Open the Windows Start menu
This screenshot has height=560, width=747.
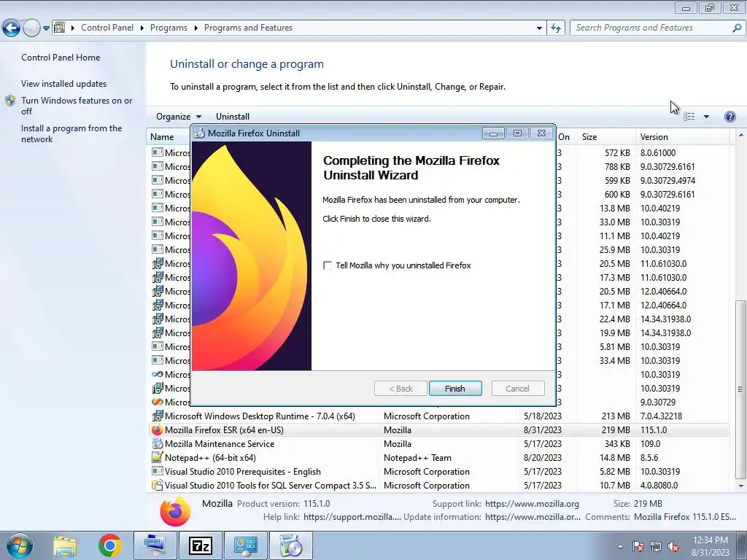point(20,545)
